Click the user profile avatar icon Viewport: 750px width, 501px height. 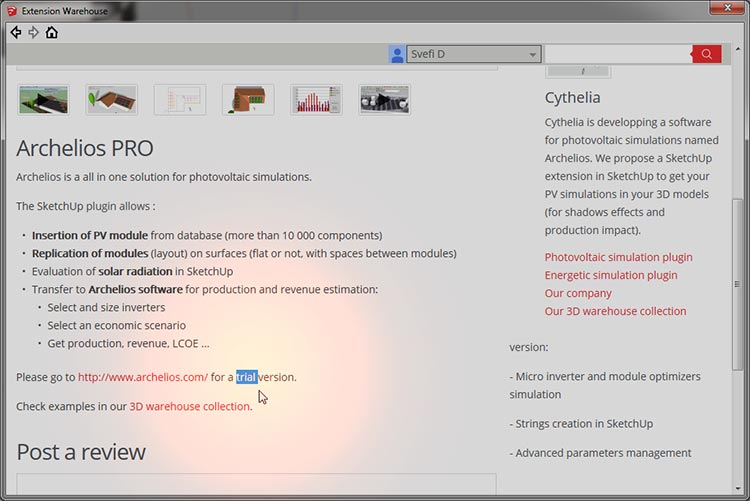[x=397, y=54]
